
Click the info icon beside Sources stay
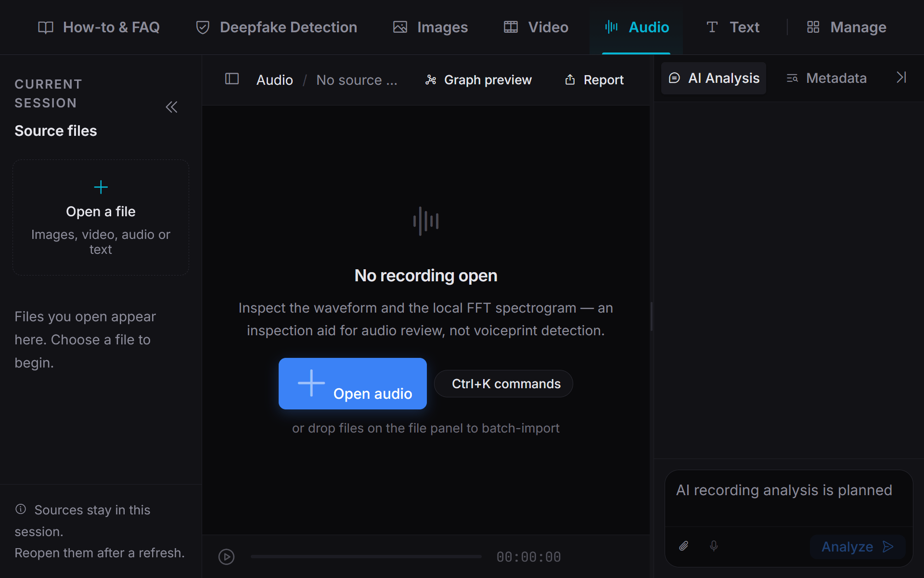tap(21, 509)
